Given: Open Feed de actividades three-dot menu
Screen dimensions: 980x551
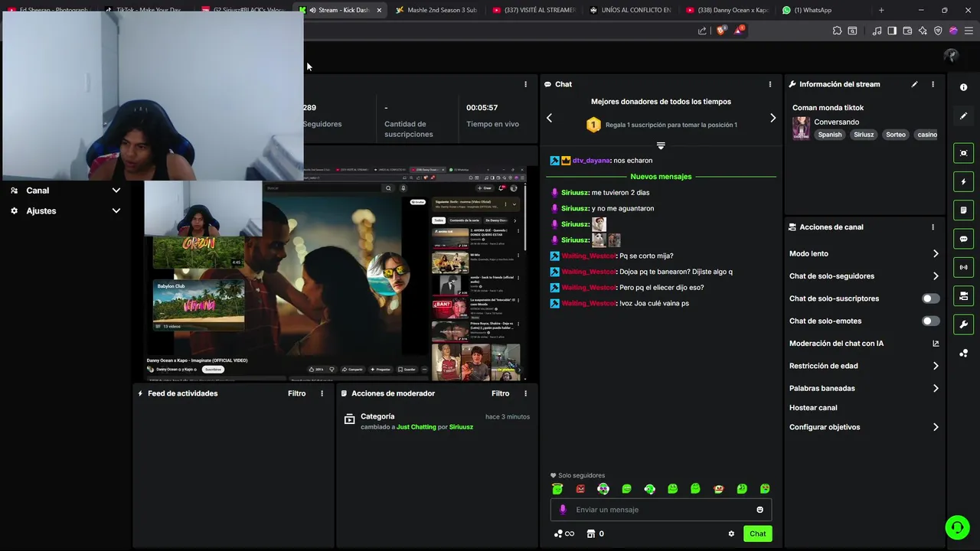Looking at the screenshot, I should pos(322,393).
